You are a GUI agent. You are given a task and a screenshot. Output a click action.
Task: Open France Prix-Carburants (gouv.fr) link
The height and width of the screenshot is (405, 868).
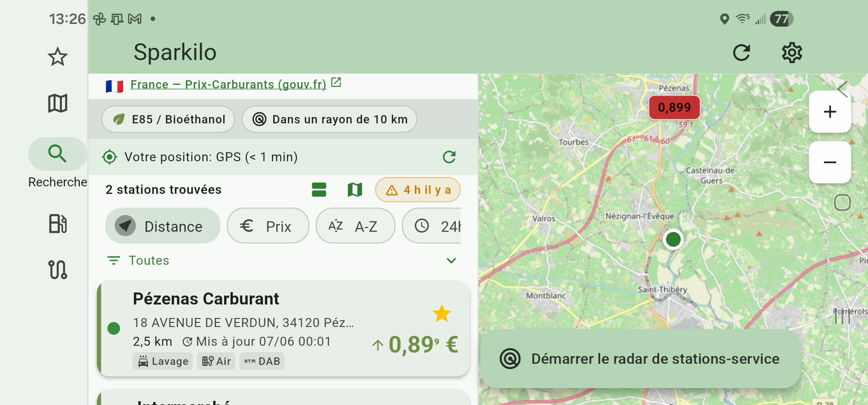coord(228,84)
